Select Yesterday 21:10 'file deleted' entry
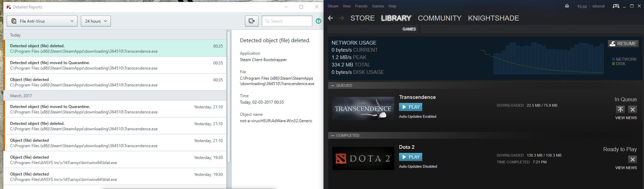Image resolution: width=644 pixels, height=189 pixels. coord(115,126)
